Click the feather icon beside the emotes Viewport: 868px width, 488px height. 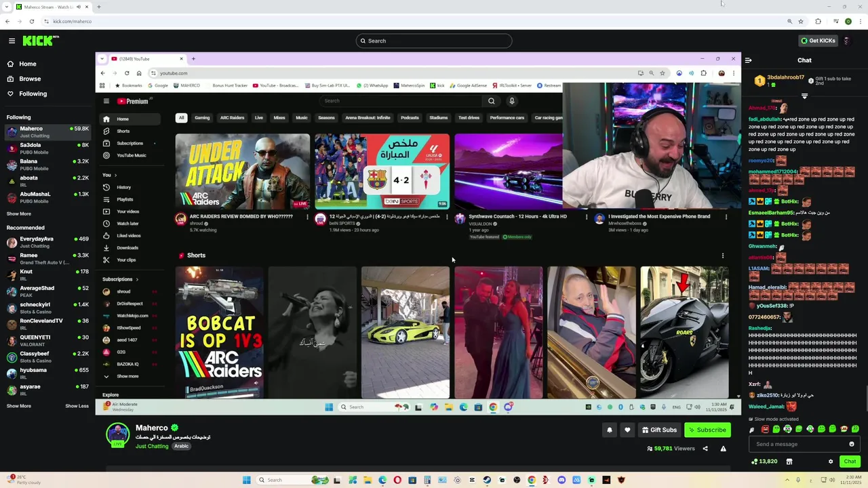(x=751, y=429)
